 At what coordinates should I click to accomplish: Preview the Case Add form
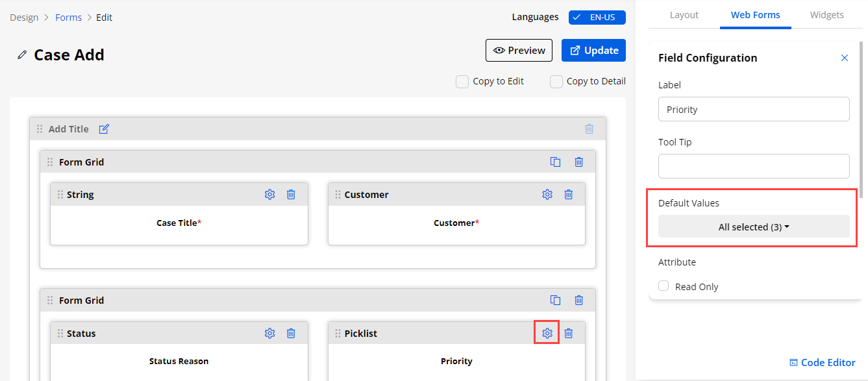click(x=519, y=51)
